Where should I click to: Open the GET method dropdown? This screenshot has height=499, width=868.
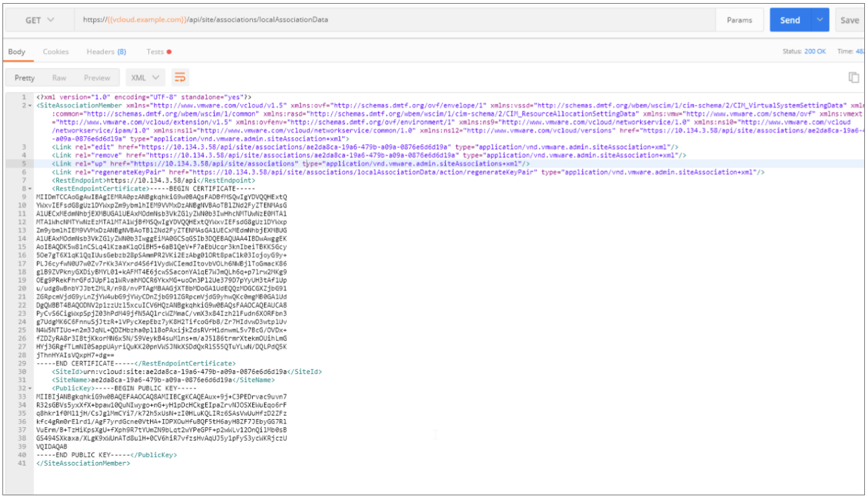point(40,20)
